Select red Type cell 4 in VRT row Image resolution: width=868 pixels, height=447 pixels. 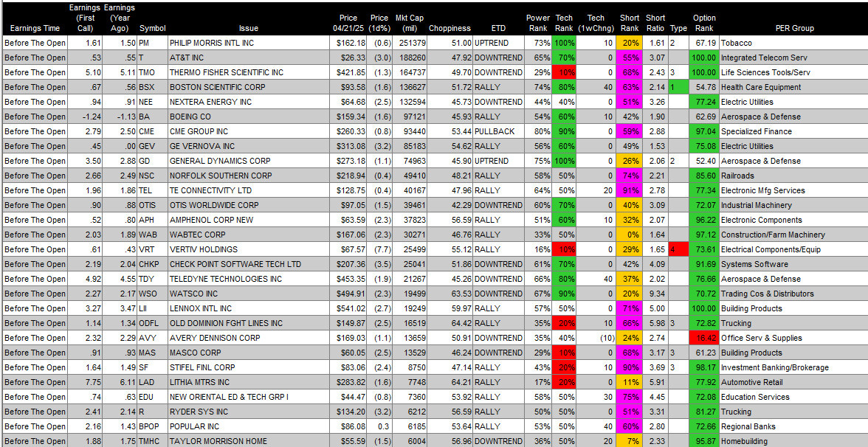[678, 249]
